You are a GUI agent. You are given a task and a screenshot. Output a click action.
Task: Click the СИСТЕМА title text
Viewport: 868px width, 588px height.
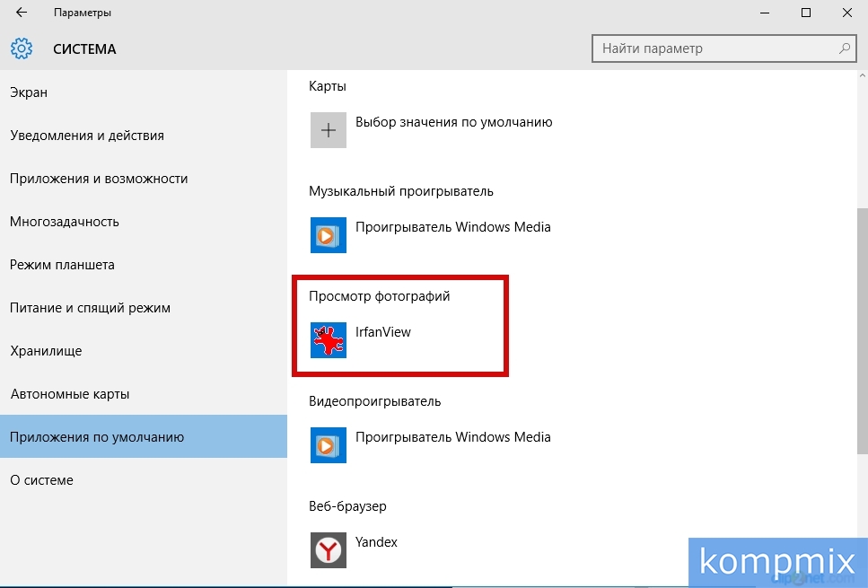[x=84, y=49]
